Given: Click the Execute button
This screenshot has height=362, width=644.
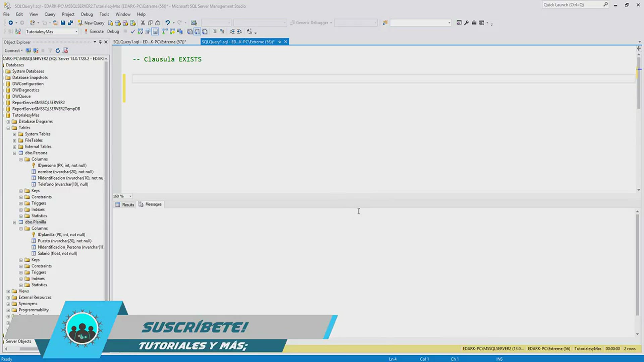Looking at the screenshot, I should coord(94,31).
